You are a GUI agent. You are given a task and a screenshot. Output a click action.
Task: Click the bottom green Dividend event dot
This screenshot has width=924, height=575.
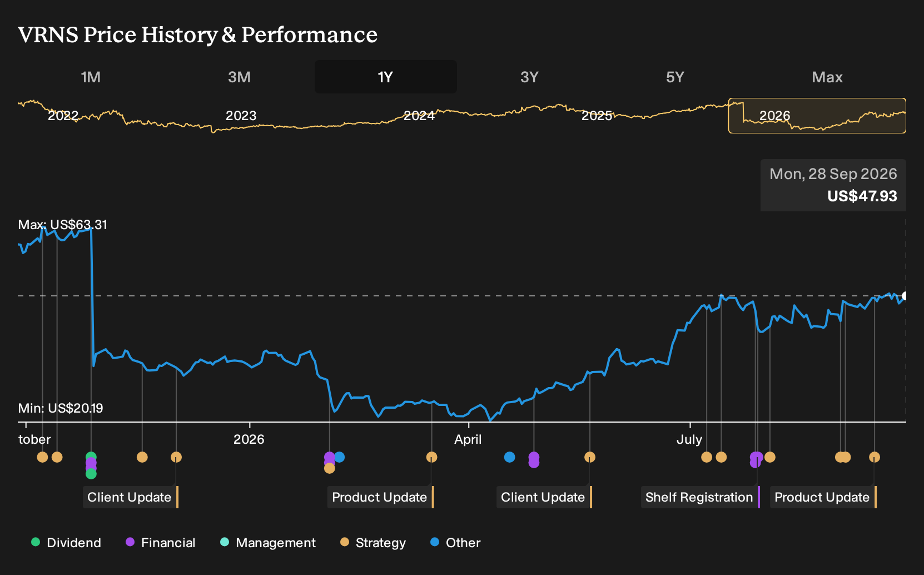pos(91,474)
